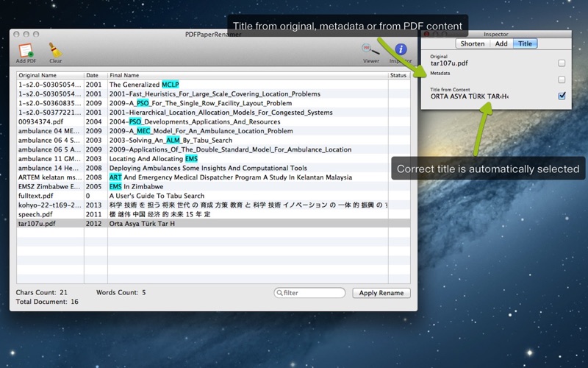Open the Viewer magnifier icon
The width and height of the screenshot is (588, 368).
click(370, 49)
